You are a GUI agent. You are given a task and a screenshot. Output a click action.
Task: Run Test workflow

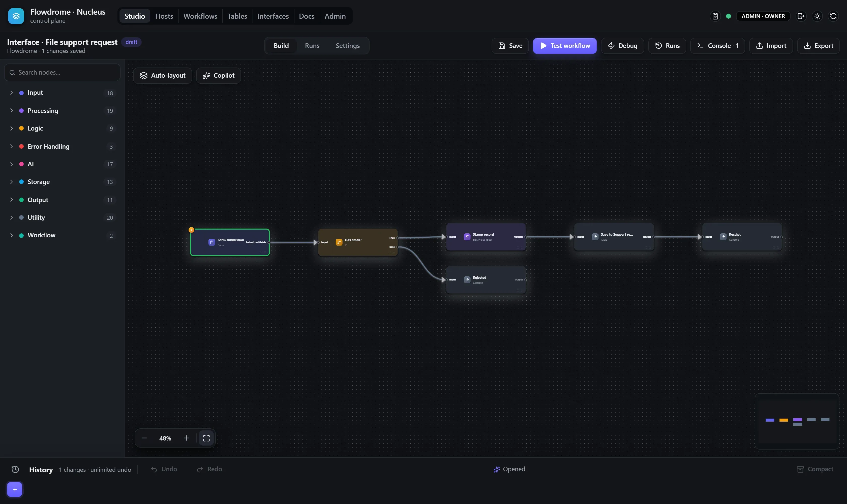[565, 46]
